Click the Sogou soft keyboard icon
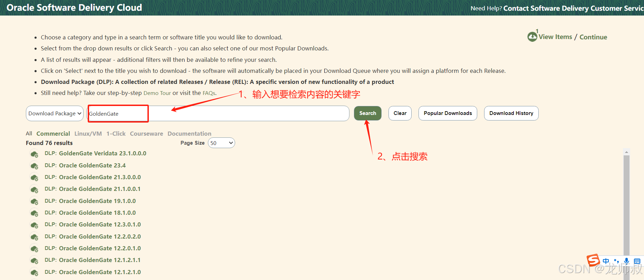Viewport: 644px width, 280px height. pyautogui.click(x=637, y=261)
